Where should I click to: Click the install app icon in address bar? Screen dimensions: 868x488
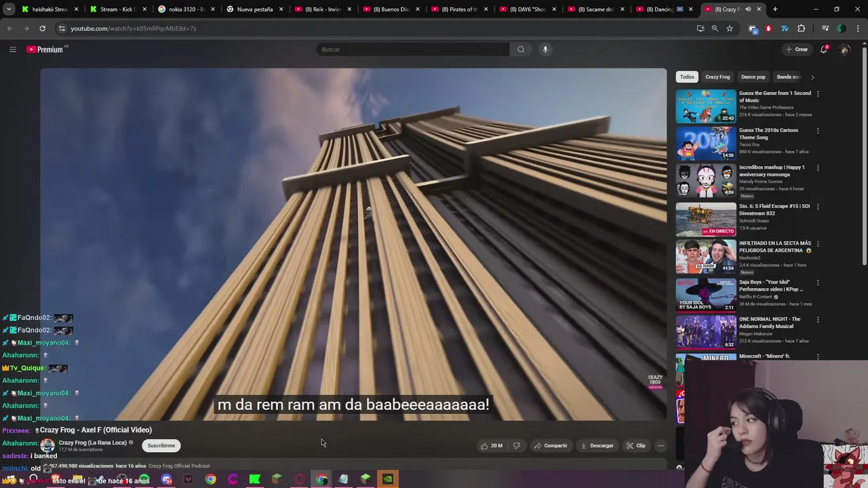pos(701,28)
